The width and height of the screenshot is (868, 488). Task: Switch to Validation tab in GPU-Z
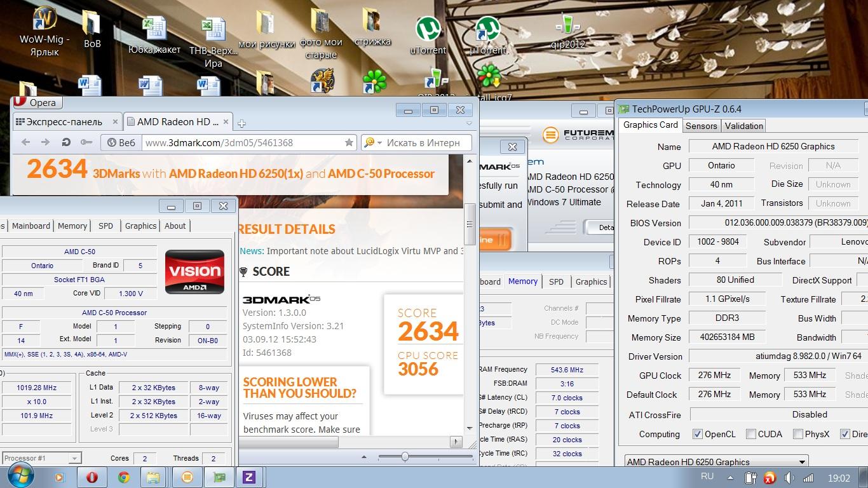(x=743, y=126)
